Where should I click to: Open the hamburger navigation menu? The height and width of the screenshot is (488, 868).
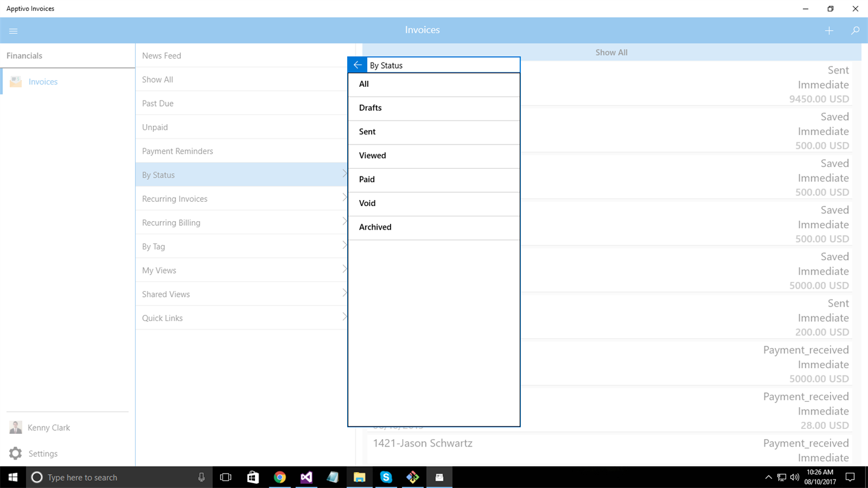pyautogui.click(x=13, y=31)
